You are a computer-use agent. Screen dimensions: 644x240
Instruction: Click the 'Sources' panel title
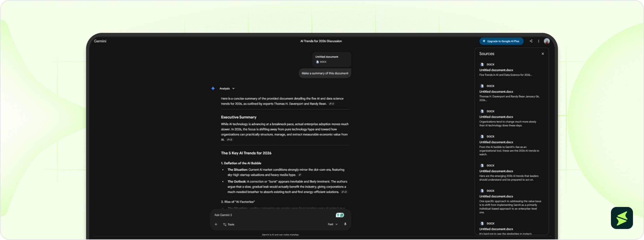(x=487, y=54)
